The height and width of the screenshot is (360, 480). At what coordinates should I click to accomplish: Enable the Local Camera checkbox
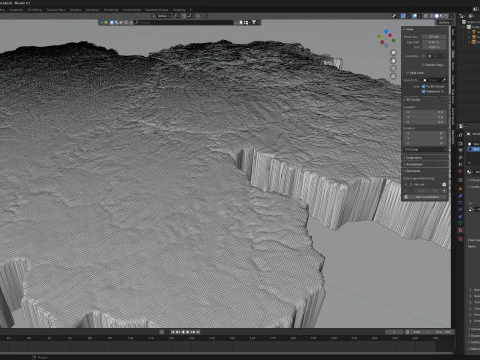click(424, 56)
